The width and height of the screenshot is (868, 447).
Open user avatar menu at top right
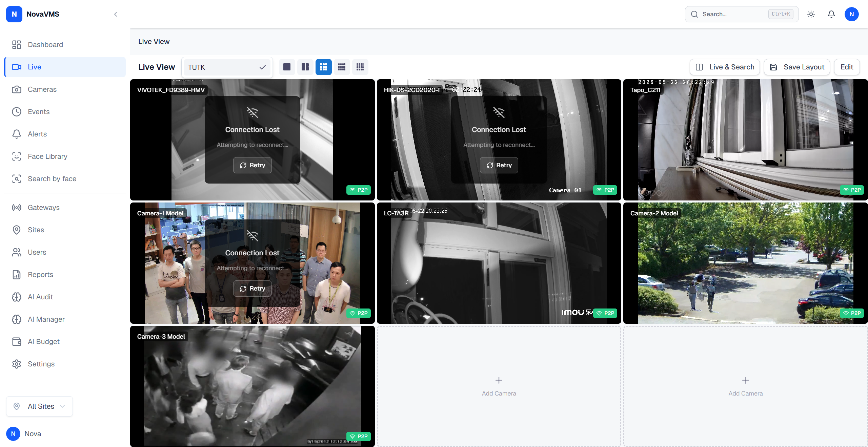coord(851,14)
